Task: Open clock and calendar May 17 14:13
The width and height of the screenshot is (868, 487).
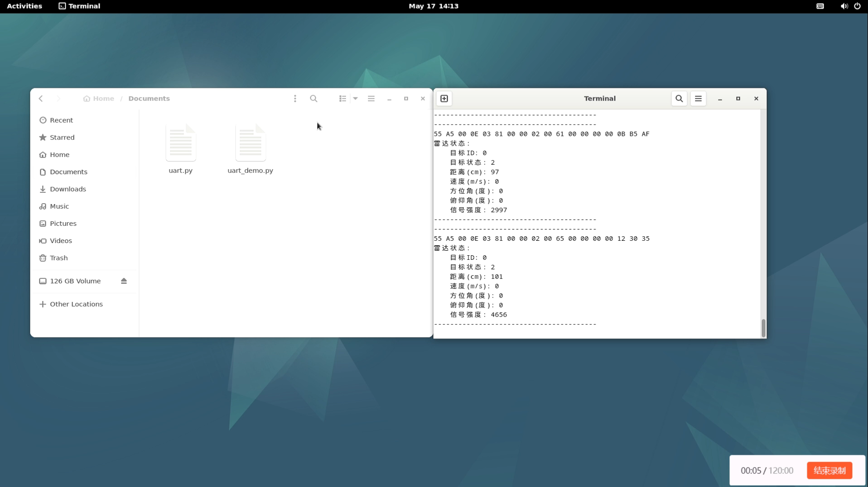Action: coord(434,6)
